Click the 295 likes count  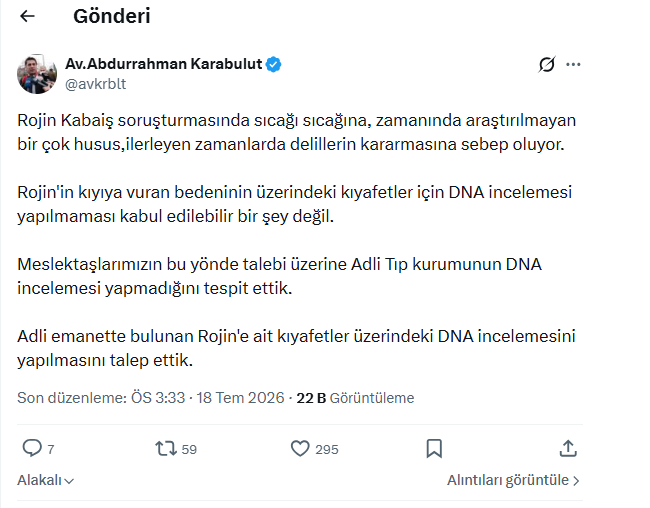point(327,449)
